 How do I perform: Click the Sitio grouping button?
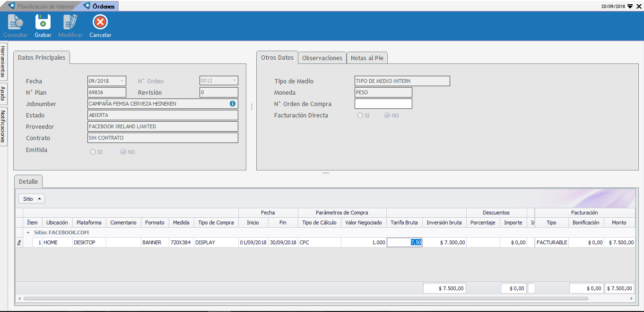click(x=32, y=199)
